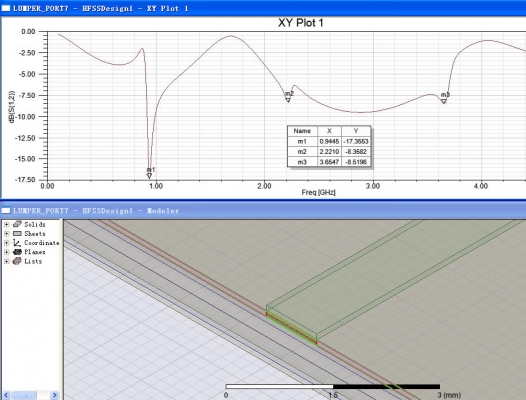Click the right arrow of the tree scrollbar

pos(55,395)
